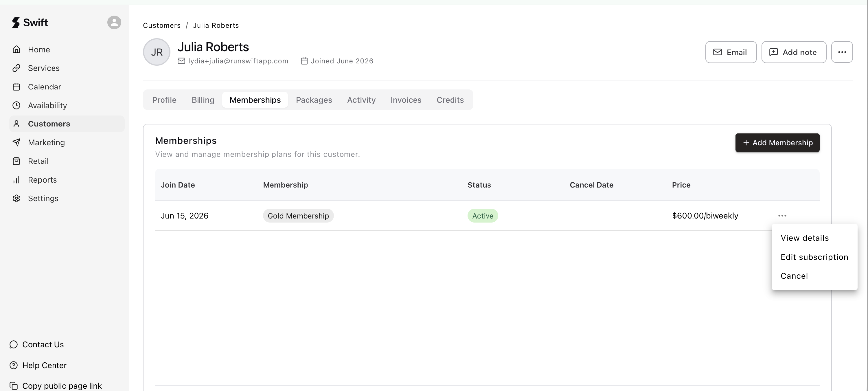Click the Customers breadcrumb link
This screenshot has height=391, width=868.
coord(162,25)
